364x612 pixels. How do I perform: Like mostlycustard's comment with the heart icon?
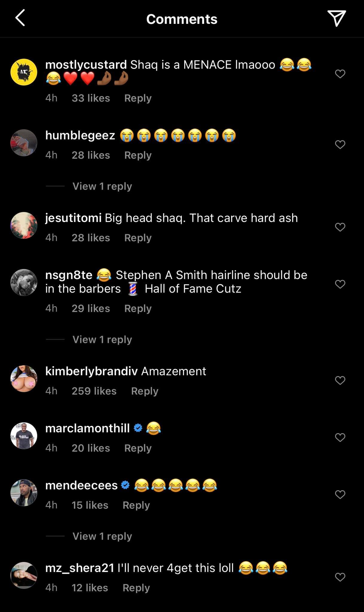click(x=340, y=74)
